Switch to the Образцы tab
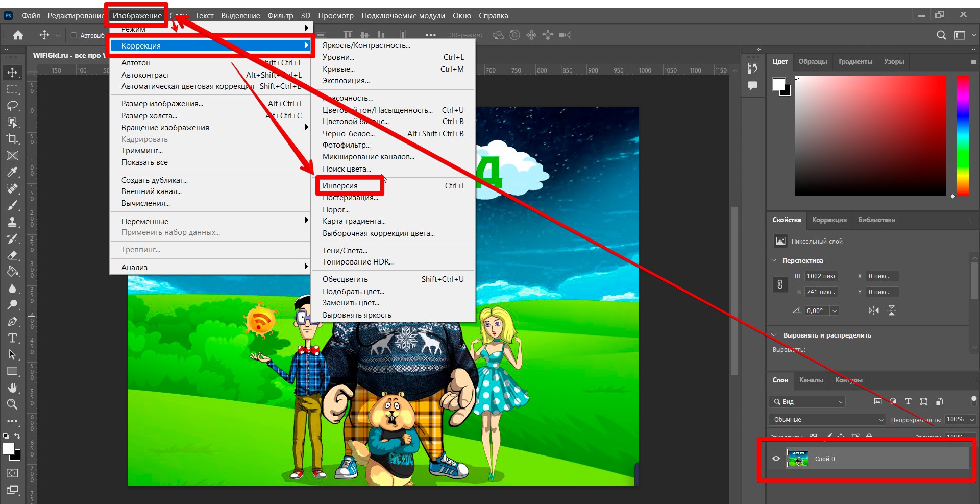This screenshot has width=980, height=504. click(813, 61)
